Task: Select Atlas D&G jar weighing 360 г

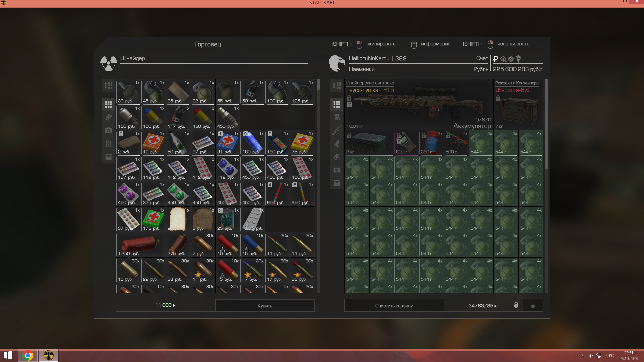Action: (431, 143)
